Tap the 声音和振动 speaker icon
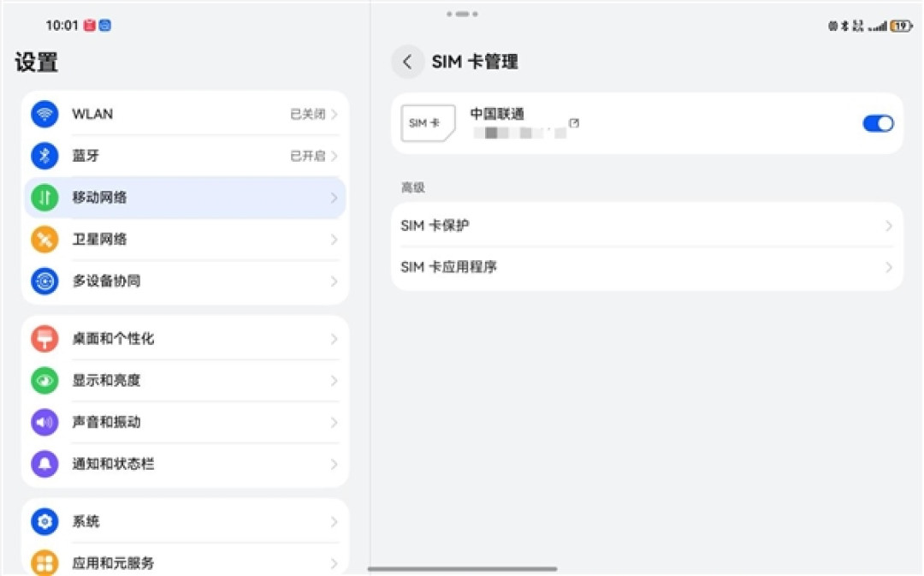Viewport: 924px width, 576px height. [44, 423]
